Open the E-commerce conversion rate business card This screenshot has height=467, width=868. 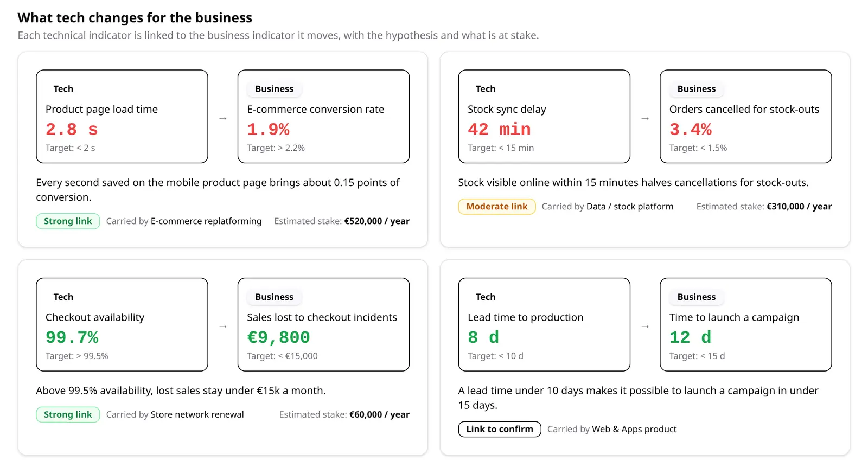pos(323,116)
